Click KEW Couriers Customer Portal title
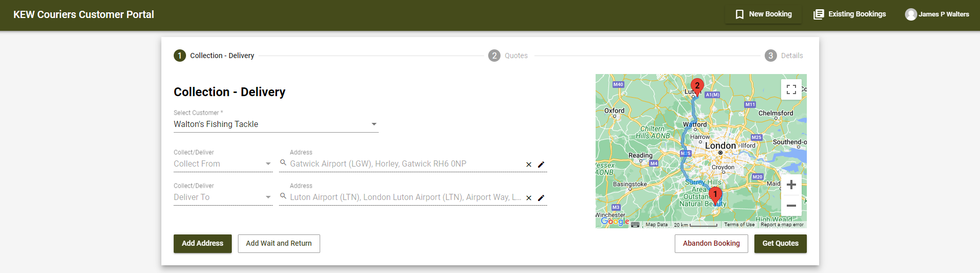This screenshot has width=980, height=273. tap(84, 14)
